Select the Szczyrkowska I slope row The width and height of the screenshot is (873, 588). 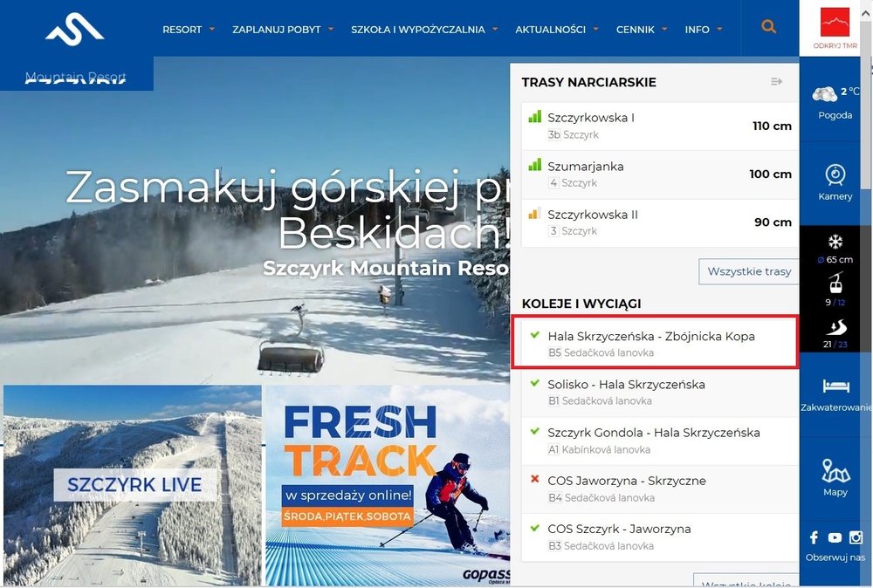pyautogui.click(x=660, y=126)
